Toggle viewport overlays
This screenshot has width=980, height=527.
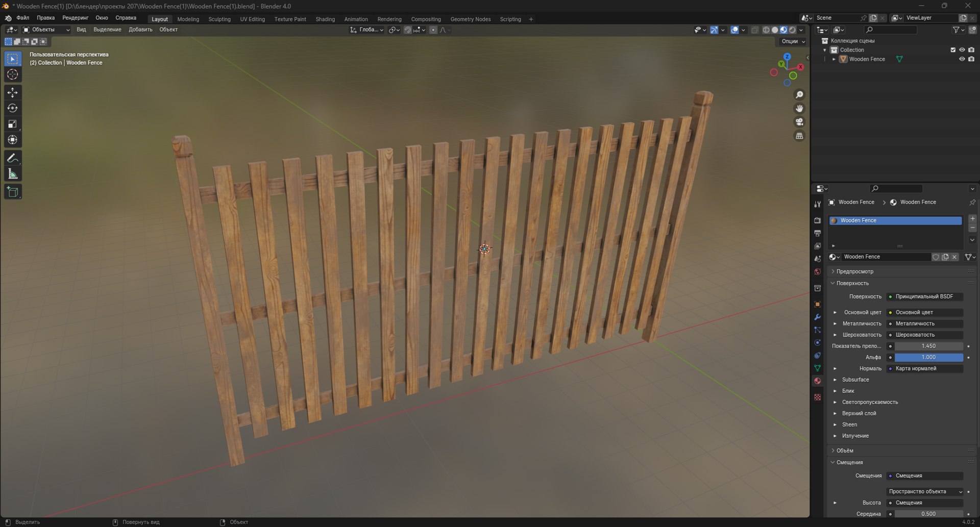(734, 30)
